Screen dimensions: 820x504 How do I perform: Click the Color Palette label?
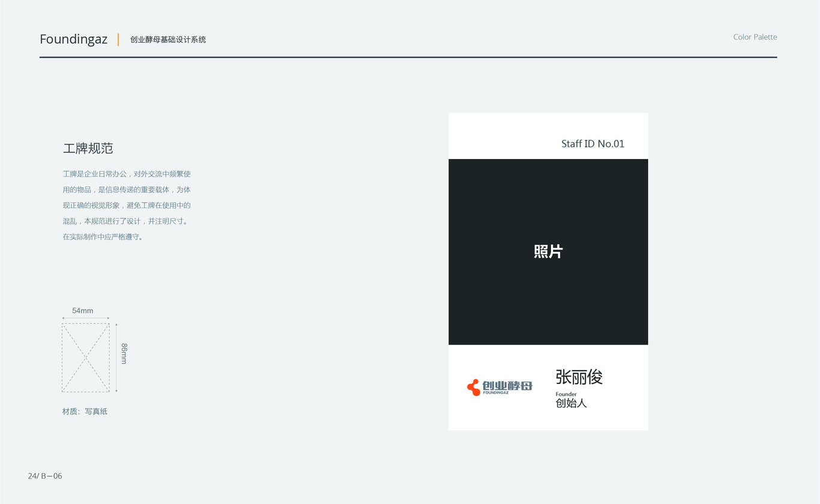pos(755,37)
